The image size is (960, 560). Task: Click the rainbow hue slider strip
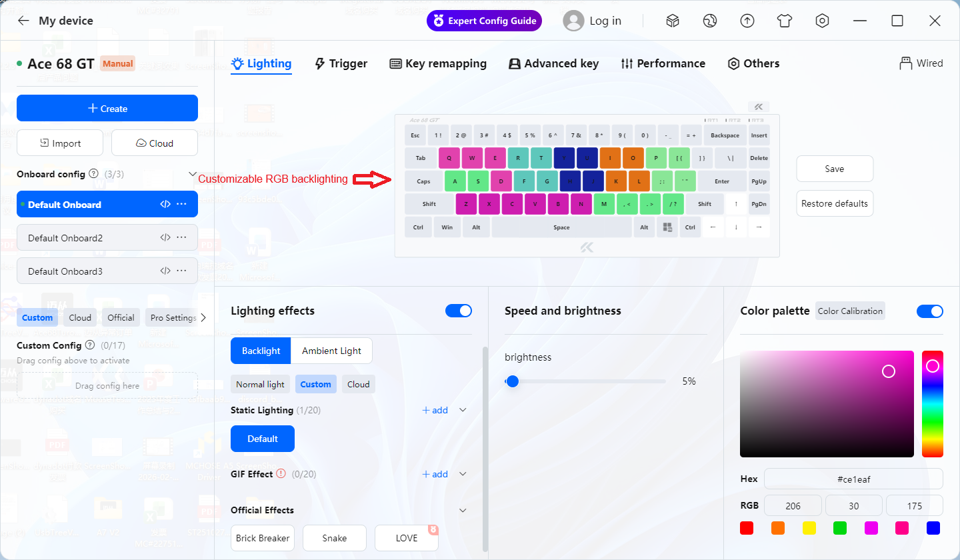933,404
